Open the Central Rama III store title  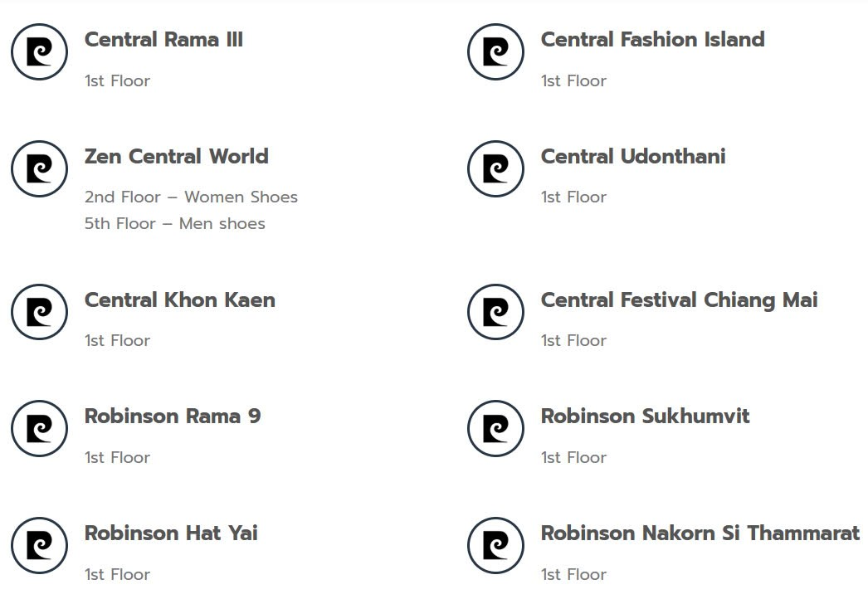pos(163,40)
